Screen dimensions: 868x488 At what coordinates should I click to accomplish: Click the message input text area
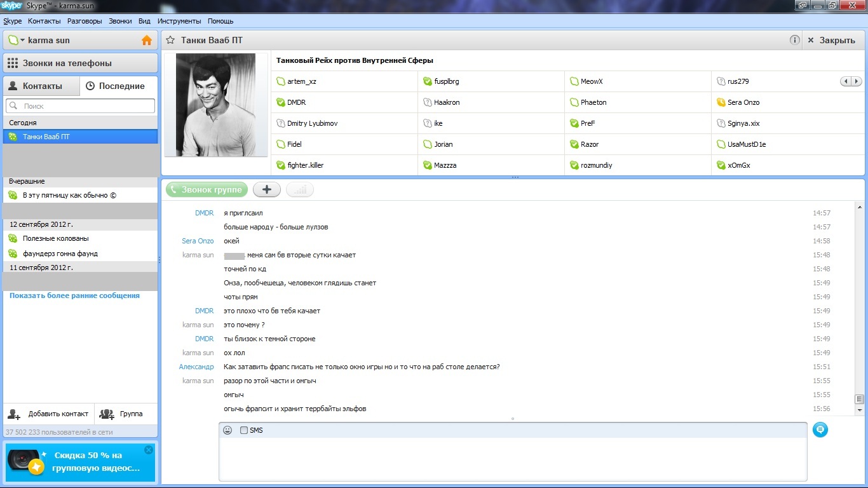513,459
